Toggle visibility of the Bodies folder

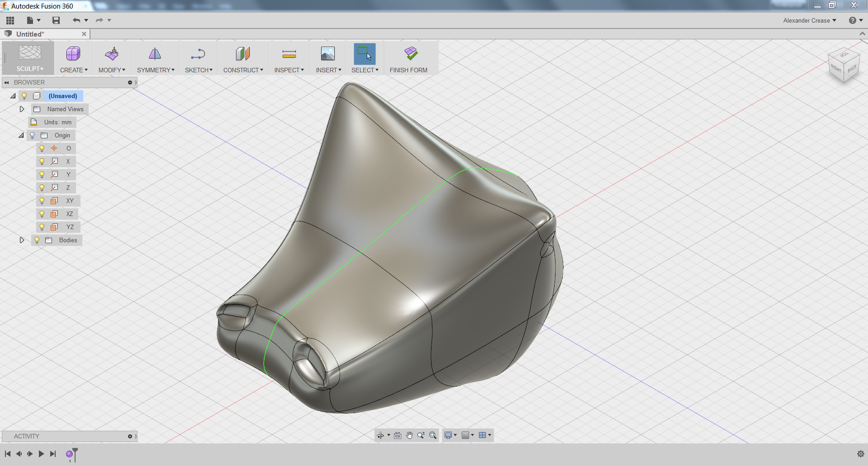(x=36, y=240)
